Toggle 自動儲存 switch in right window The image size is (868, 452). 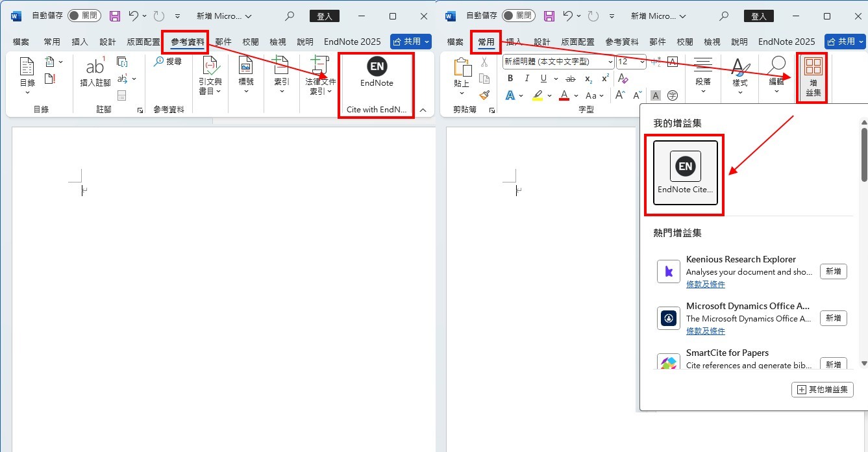[x=518, y=16]
